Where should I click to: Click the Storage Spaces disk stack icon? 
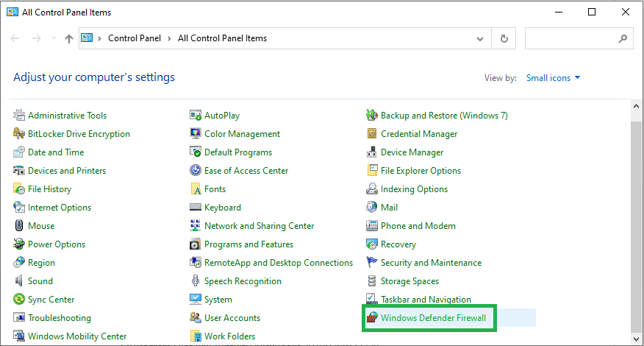372,281
